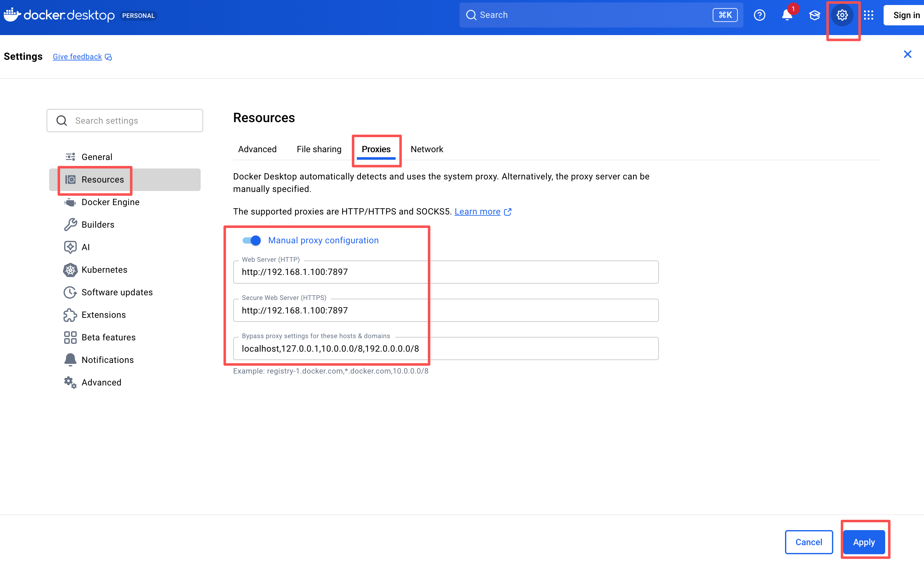This screenshot has height=568, width=924.
Task: Click the Give feedback link
Action: pos(77,57)
